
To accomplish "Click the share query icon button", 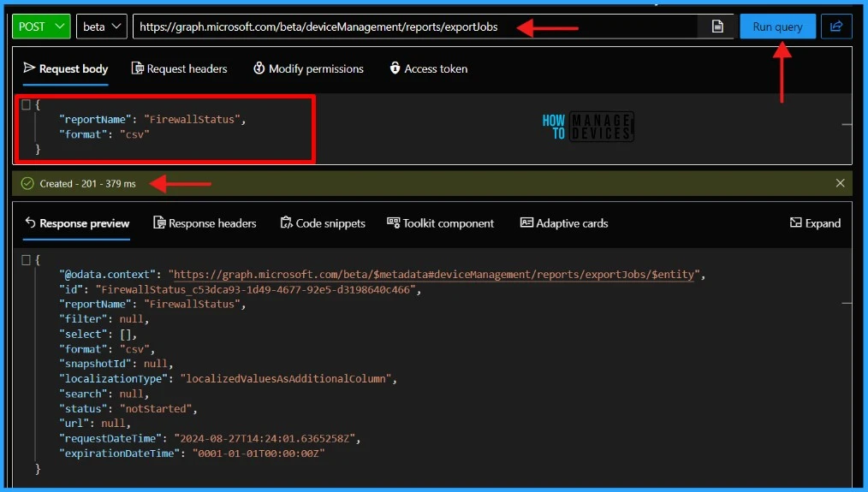I will pos(835,27).
